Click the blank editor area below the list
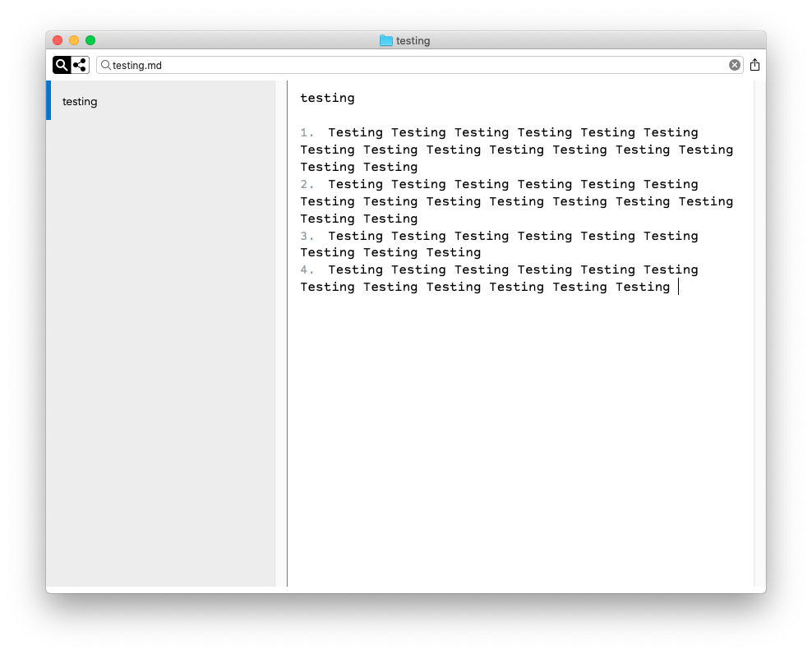The height and width of the screenshot is (654, 812). tap(518, 435)
